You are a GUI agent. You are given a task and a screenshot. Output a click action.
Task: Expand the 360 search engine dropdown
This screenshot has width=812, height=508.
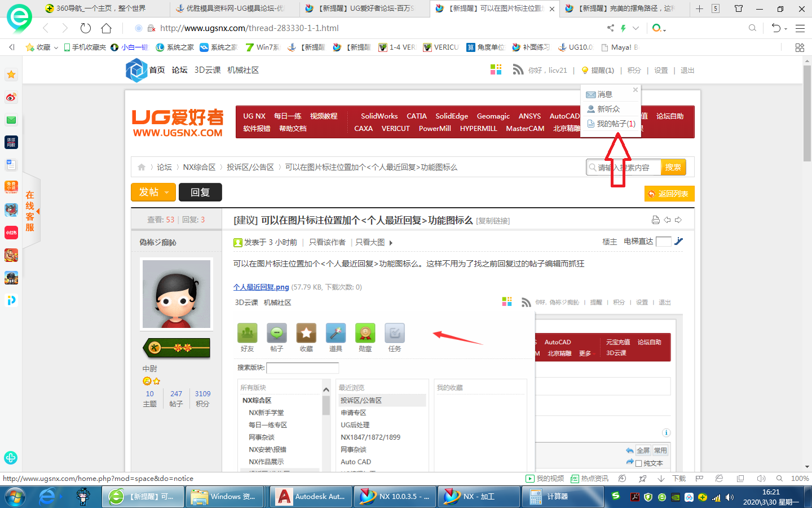point(665,29)
